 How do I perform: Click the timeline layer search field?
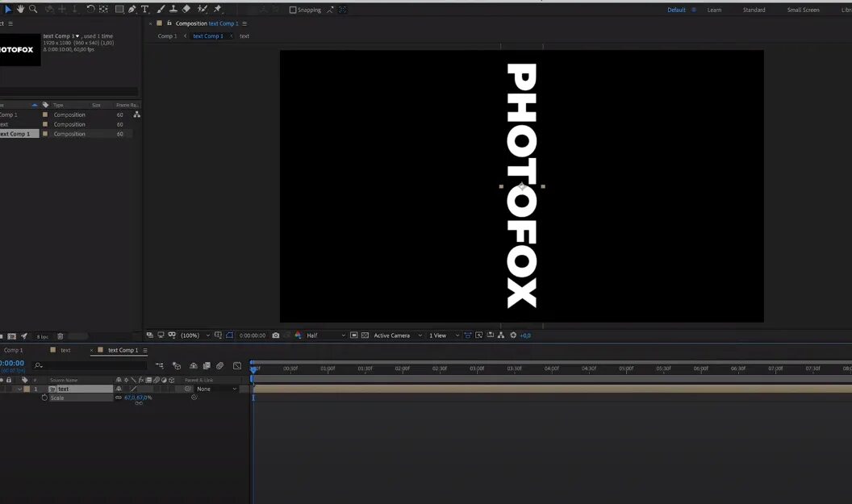coord(90,365)
